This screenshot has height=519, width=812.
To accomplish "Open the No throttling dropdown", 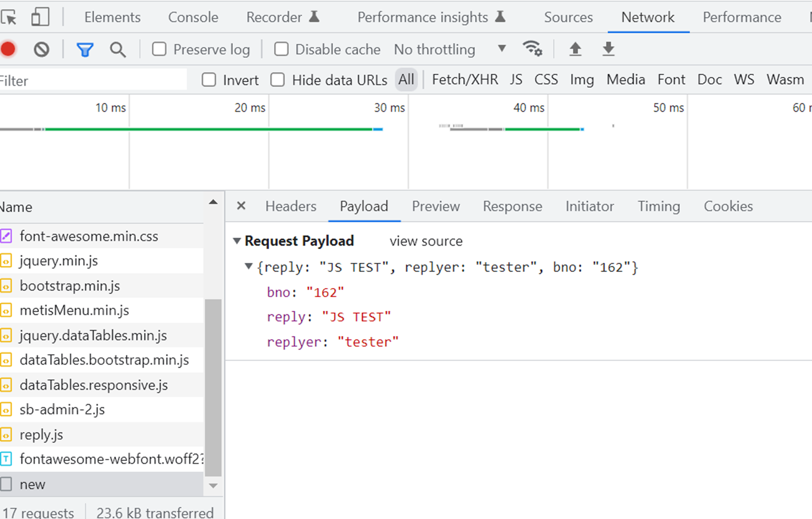I will (x=450, y=49).
